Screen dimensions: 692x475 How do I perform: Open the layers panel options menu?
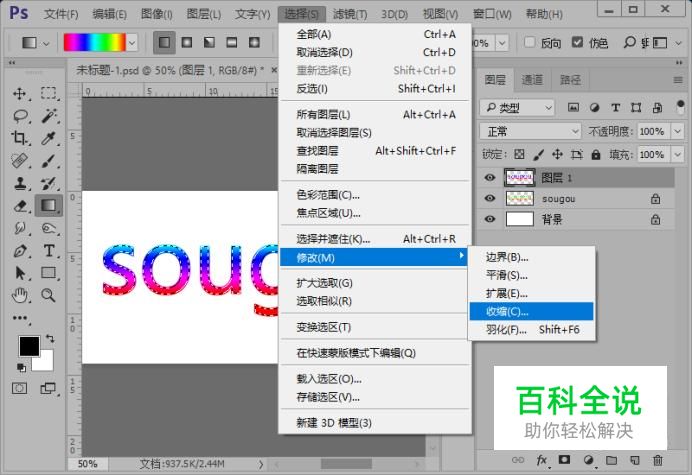(678, 80)
